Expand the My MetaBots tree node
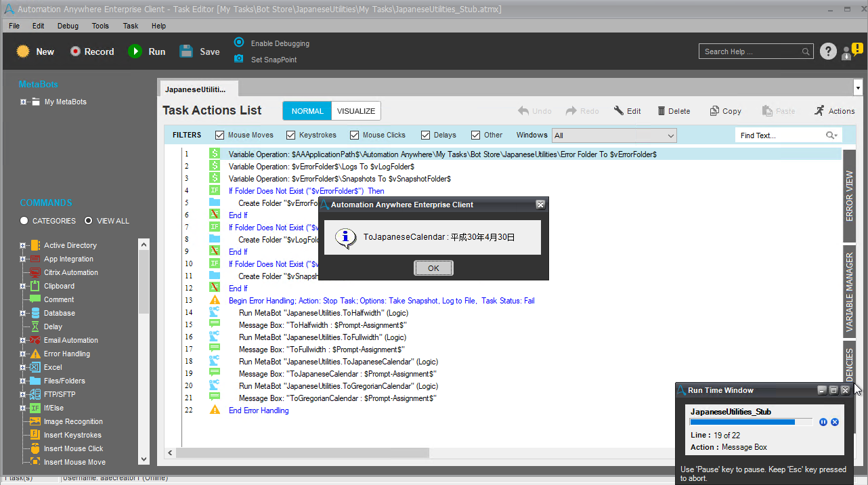Viewport: 868px width, 485px height. (x=24, y=102)
